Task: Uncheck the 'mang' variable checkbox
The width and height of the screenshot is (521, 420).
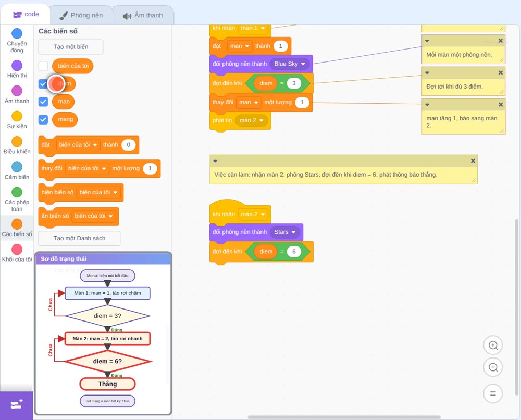Action: tap(43, 120)
